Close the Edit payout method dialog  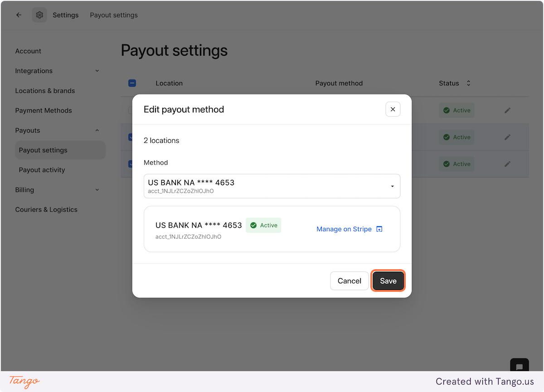click(393, 109)
